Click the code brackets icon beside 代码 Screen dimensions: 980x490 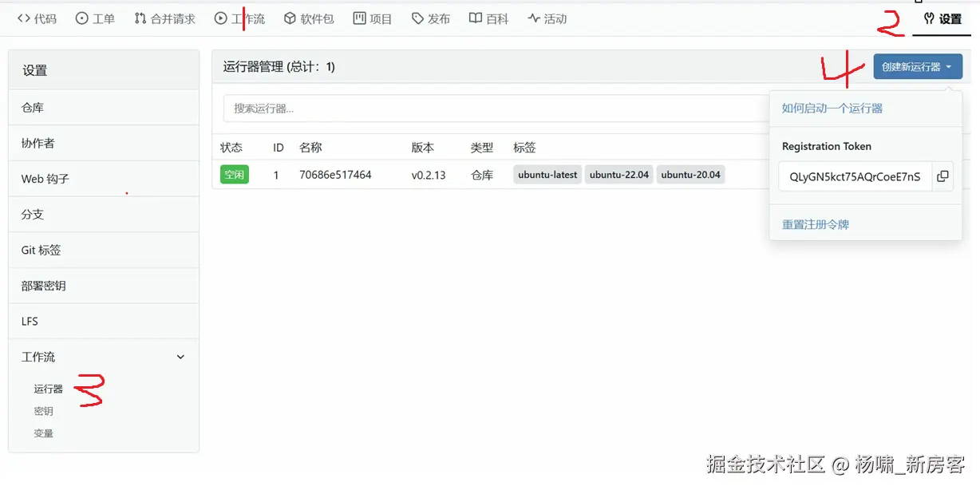24,18
